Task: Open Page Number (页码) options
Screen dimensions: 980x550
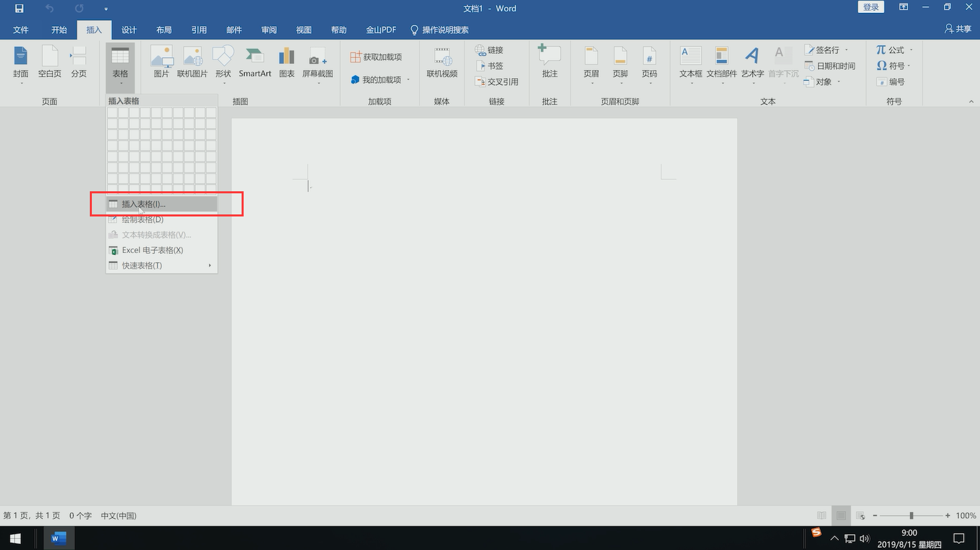Action: 649,65
